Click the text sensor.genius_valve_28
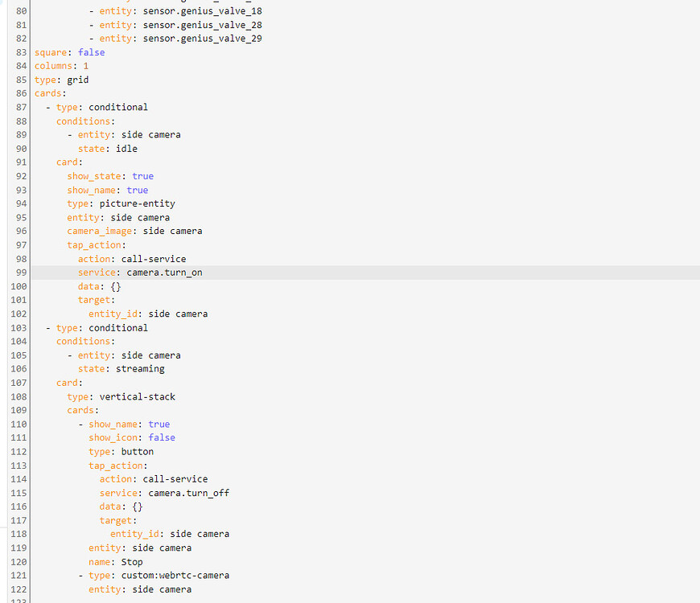Viewport: 700px width, 603px height. click(202, 25)
